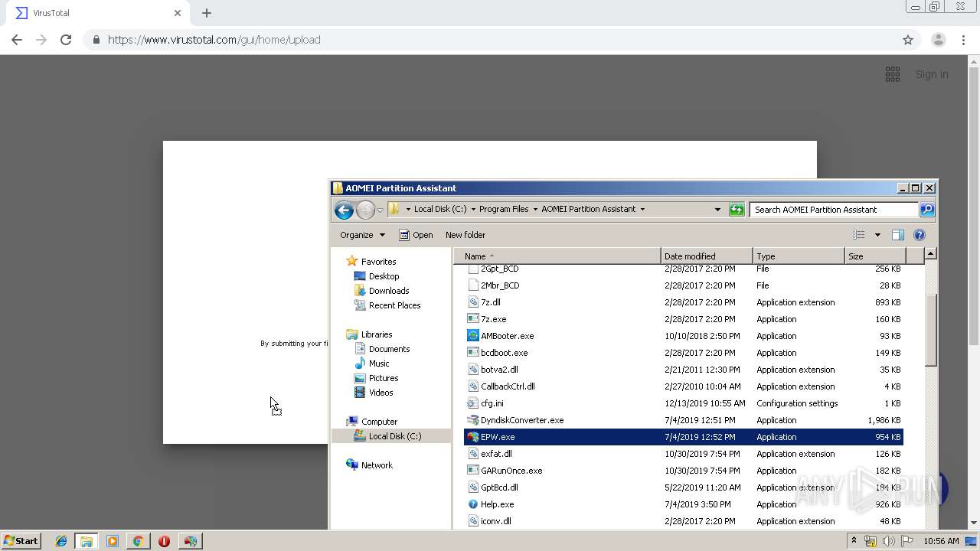Bookmark this page with the star icon
980x551 pixels.
tap(908, 40)
